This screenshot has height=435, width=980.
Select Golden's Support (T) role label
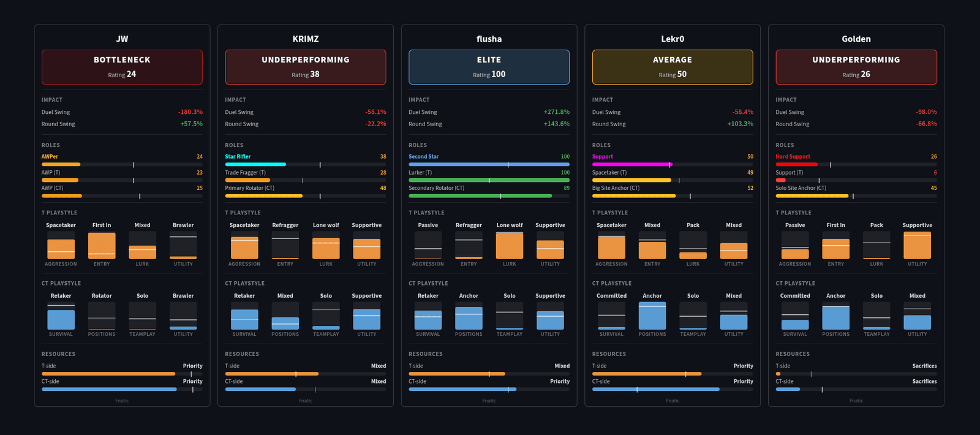790,173
